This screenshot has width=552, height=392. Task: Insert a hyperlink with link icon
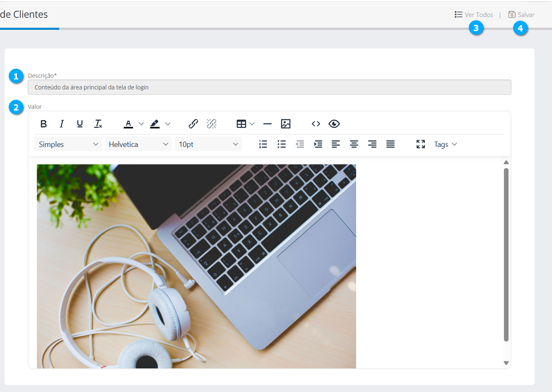coord(193,124)
